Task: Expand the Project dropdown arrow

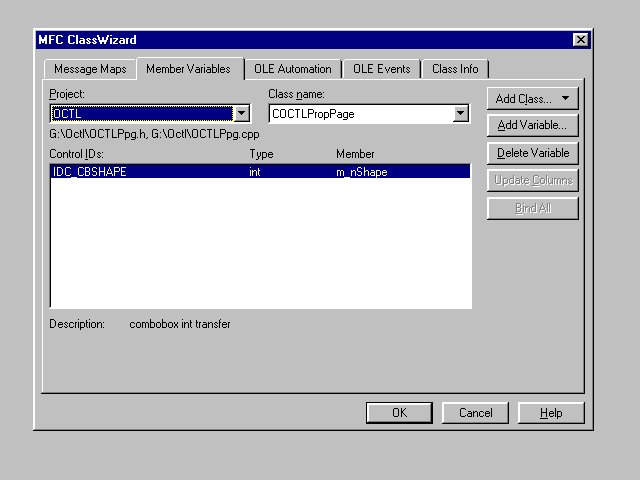Action: click(x=241, y=114)
